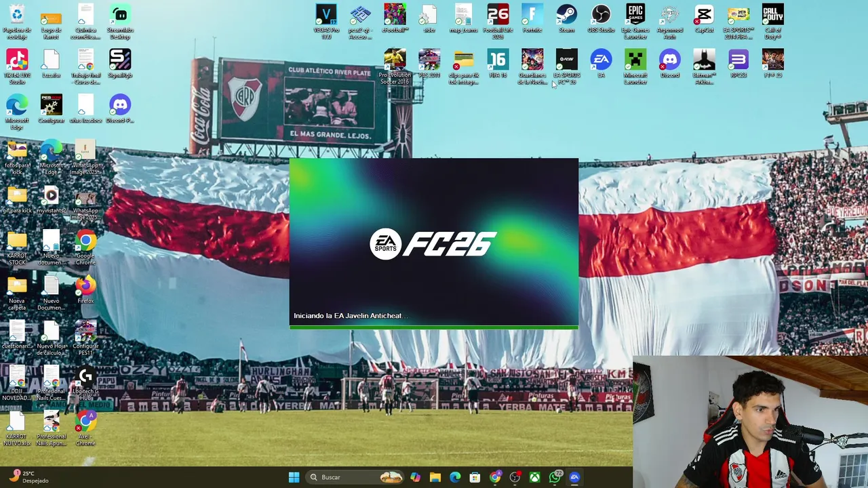Open WhatsApp from the taskbar

555,477
